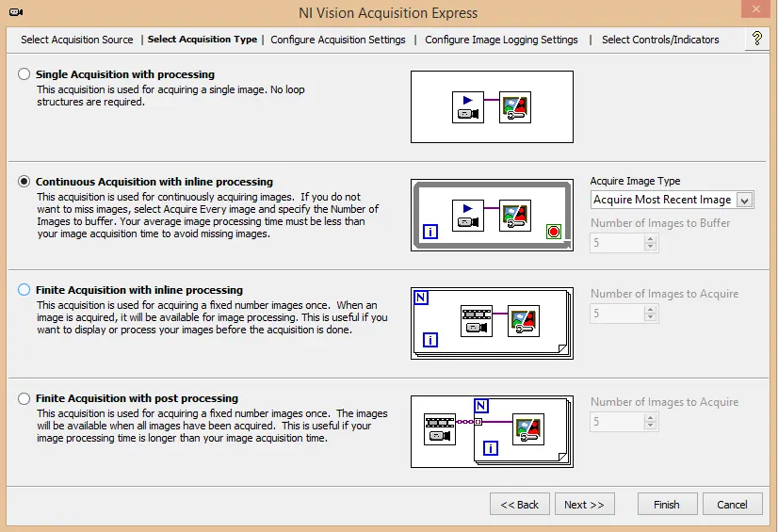Click the Back button
The height and width of the screenshot is (532, 778).
[x=520, y=505]
